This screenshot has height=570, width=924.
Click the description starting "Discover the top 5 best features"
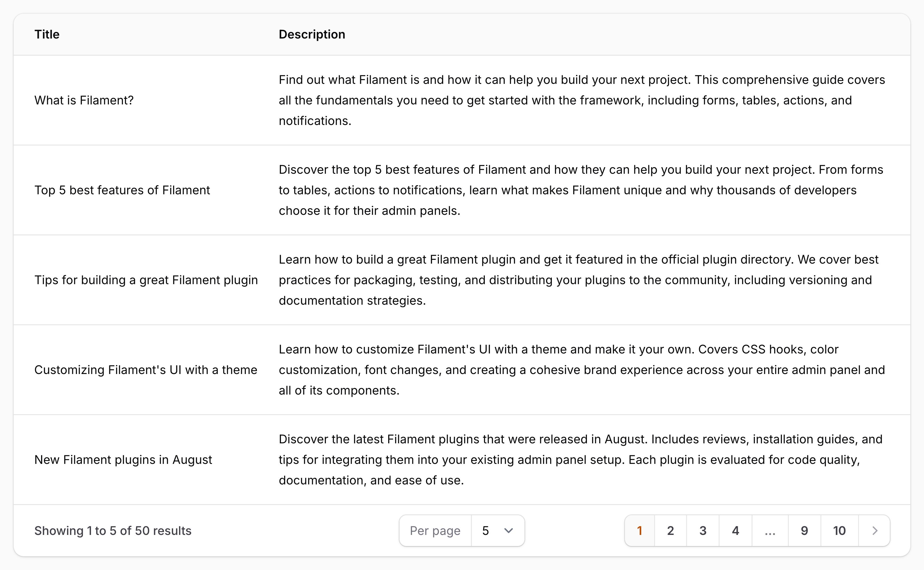581,190
